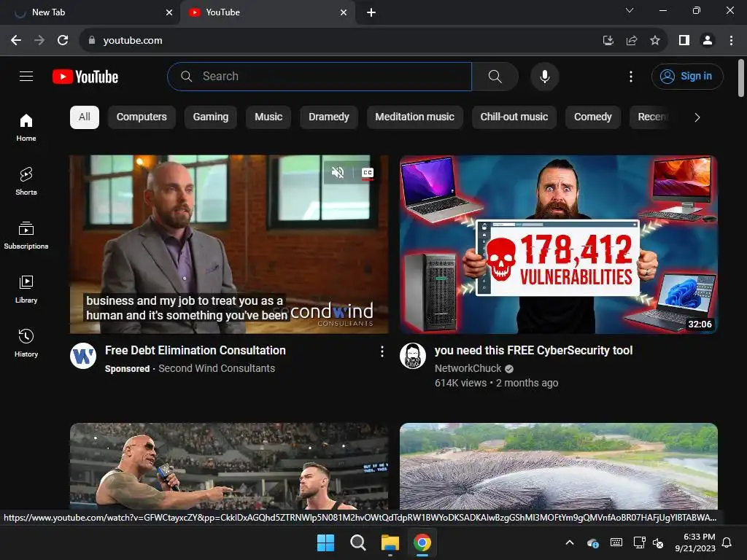The height and width of the screenshot is (560, 747).
Task: Click muted volume tray icon
Action: (659, 542)
